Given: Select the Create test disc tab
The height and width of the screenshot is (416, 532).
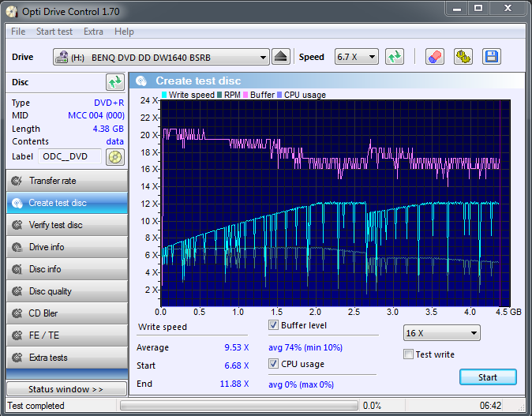Looking at the screenshot, I should (67, 203).
